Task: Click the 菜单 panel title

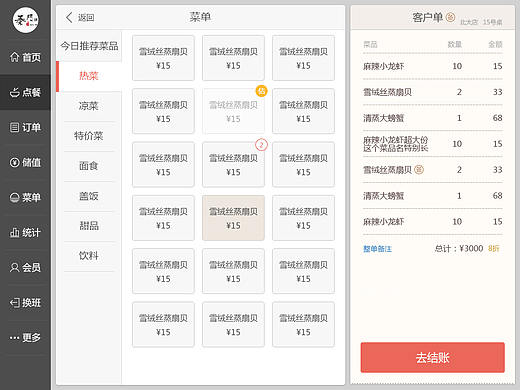Action: (200, 17)
